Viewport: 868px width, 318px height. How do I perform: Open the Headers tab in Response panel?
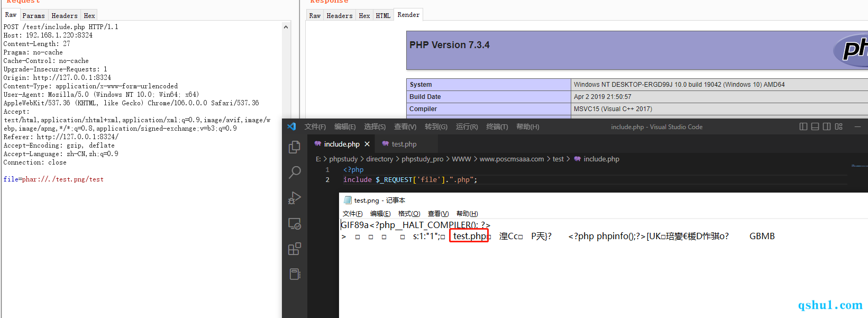coord(340,15)
